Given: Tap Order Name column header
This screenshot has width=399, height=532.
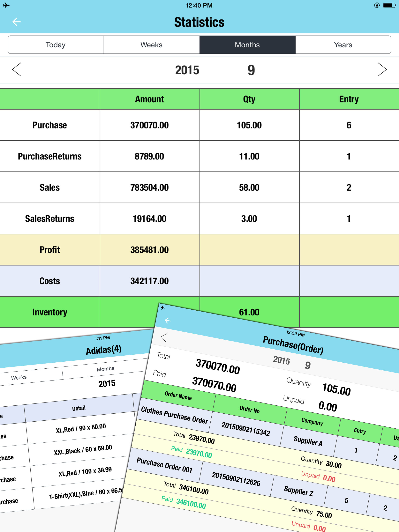Looking at the screenshot, I should click(x=178, y=396).
